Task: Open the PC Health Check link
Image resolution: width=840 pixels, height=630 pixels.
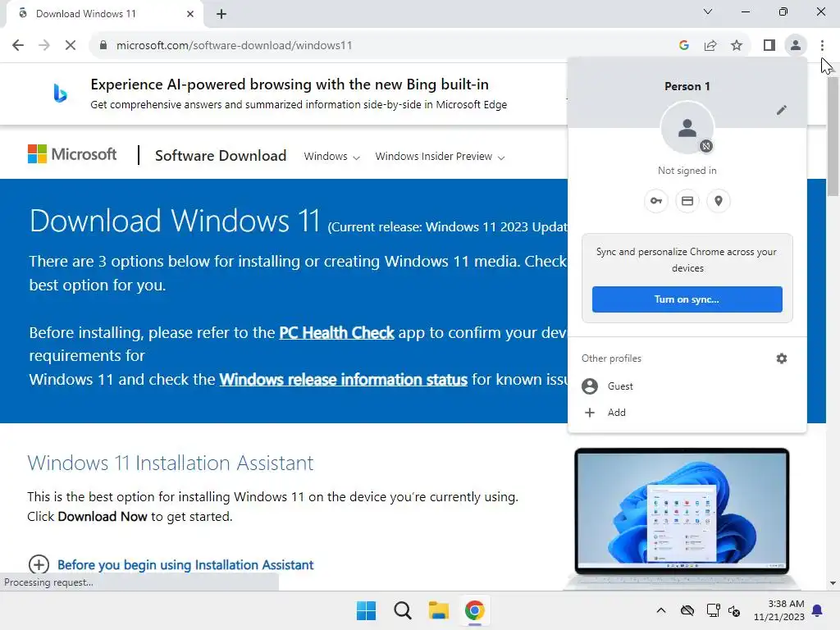Action: [336, 333]
